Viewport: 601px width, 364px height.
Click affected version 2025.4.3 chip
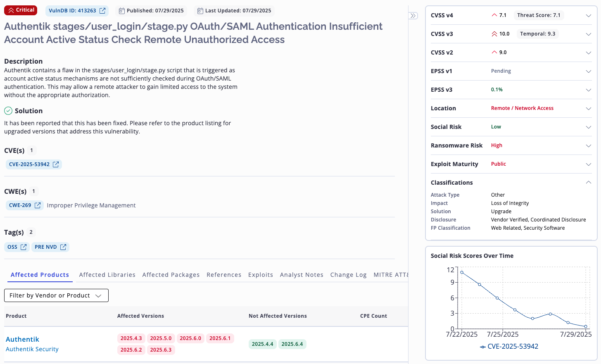click(131, 338)
